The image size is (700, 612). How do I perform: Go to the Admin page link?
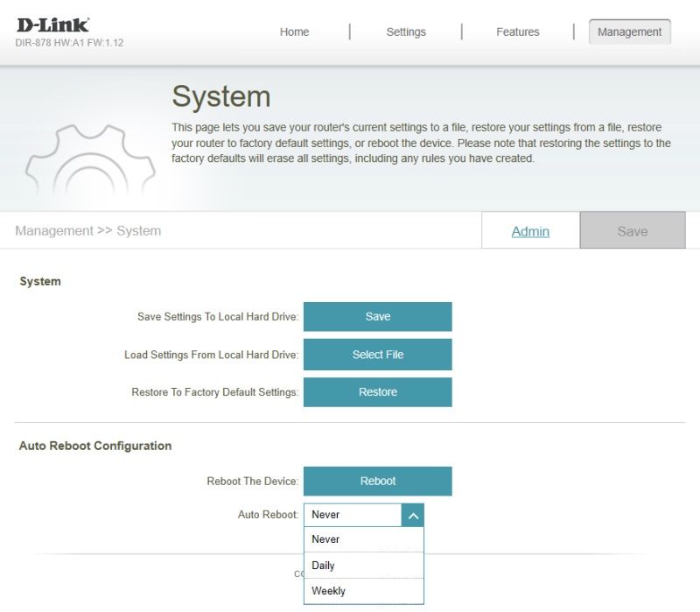click(x=530, y=231)
